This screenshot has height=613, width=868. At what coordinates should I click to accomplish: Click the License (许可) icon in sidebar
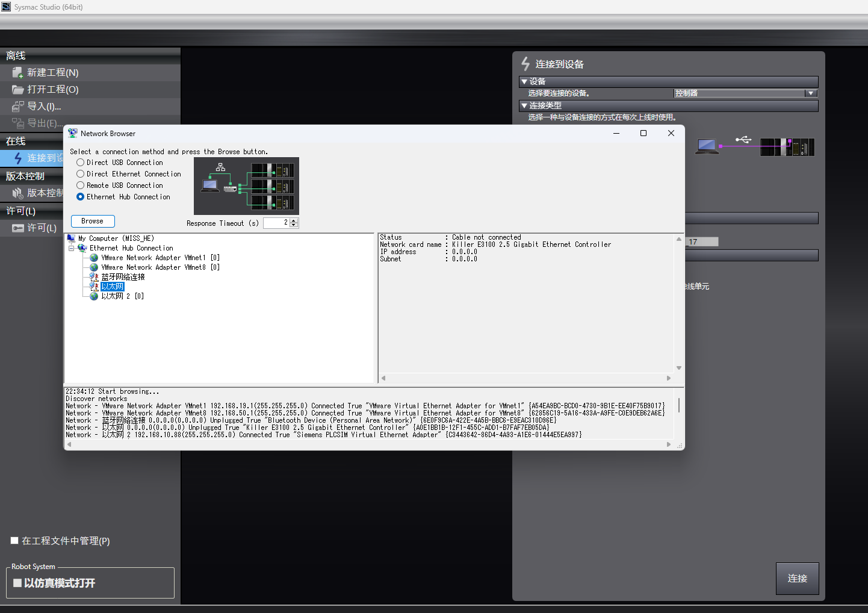tap(17, 228)
